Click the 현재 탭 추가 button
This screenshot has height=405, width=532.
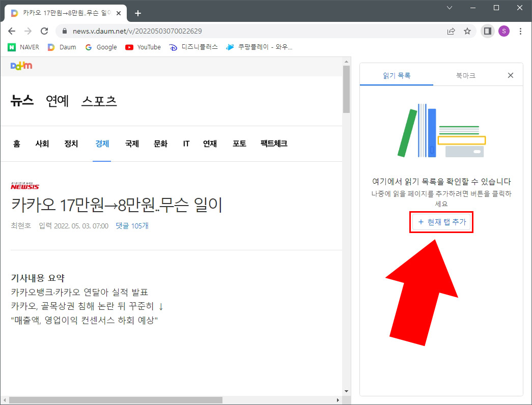tap(441, 222)
